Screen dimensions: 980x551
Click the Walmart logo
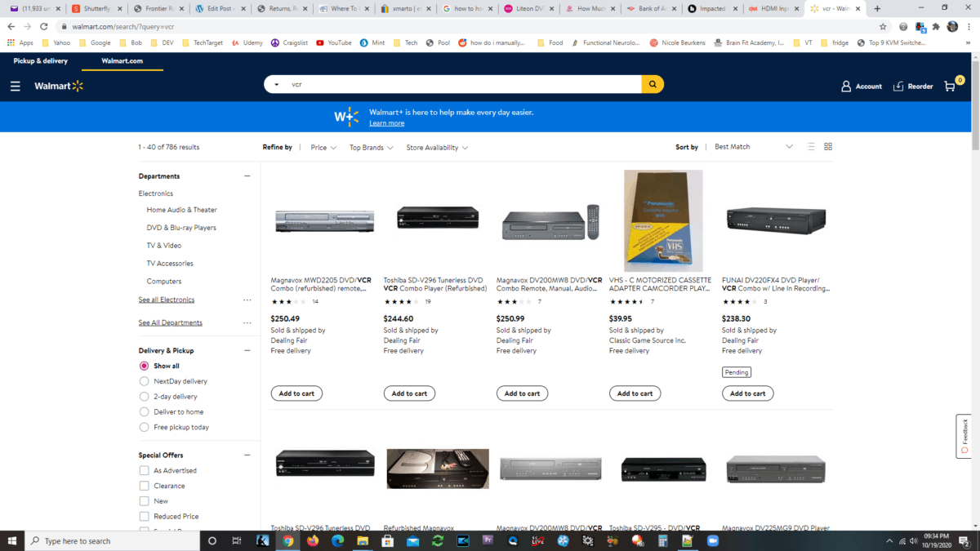[59, 86]
